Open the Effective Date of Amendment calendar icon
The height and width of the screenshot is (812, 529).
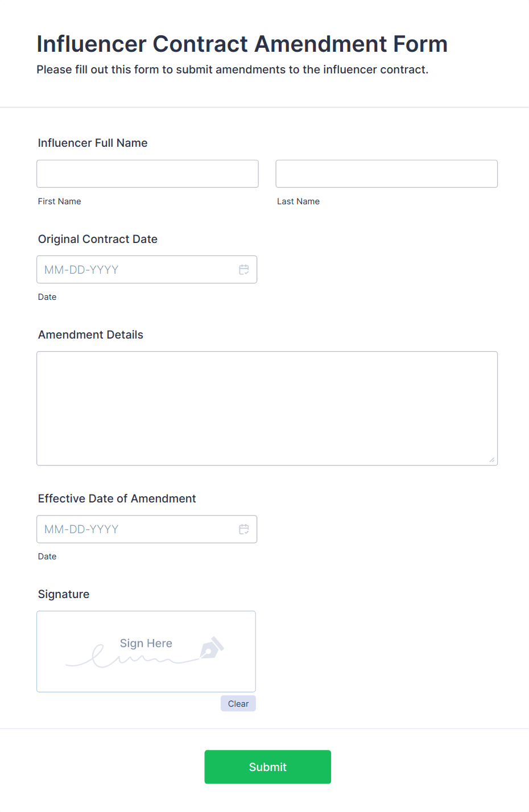point(244,529)
